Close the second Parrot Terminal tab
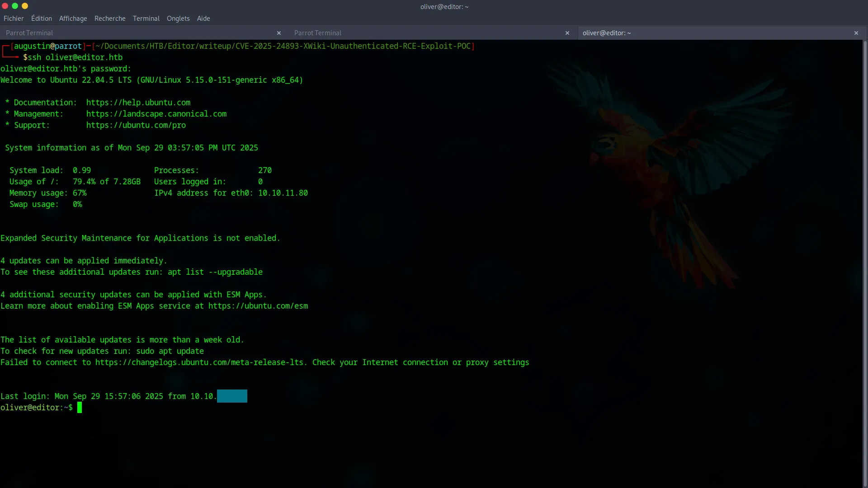Image resolution: width=868 pixels, height=488 pixels. tap(567, 33)
